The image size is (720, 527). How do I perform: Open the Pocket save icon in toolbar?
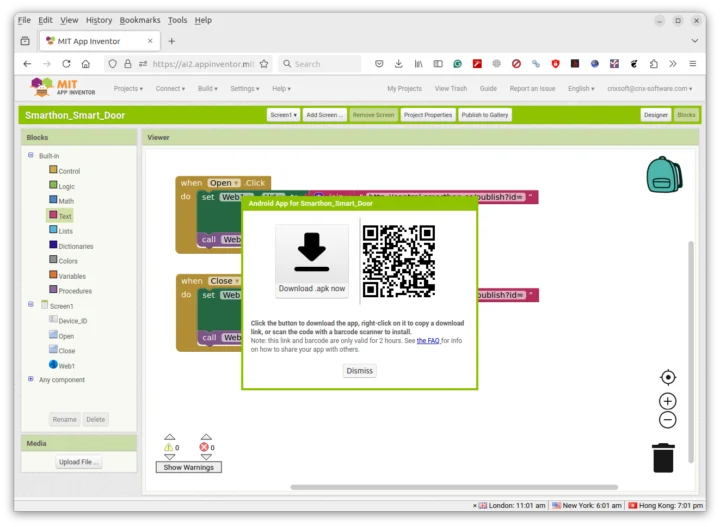pos(379,64)
